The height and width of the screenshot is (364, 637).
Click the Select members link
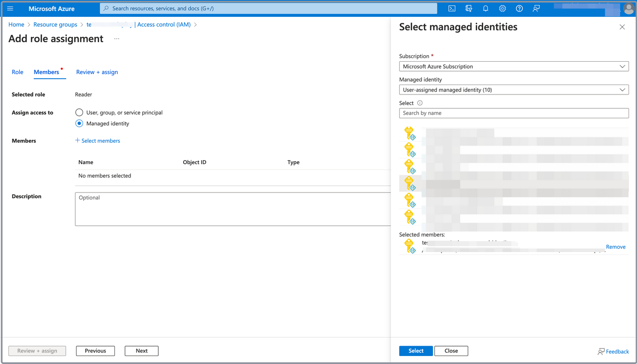98,141
